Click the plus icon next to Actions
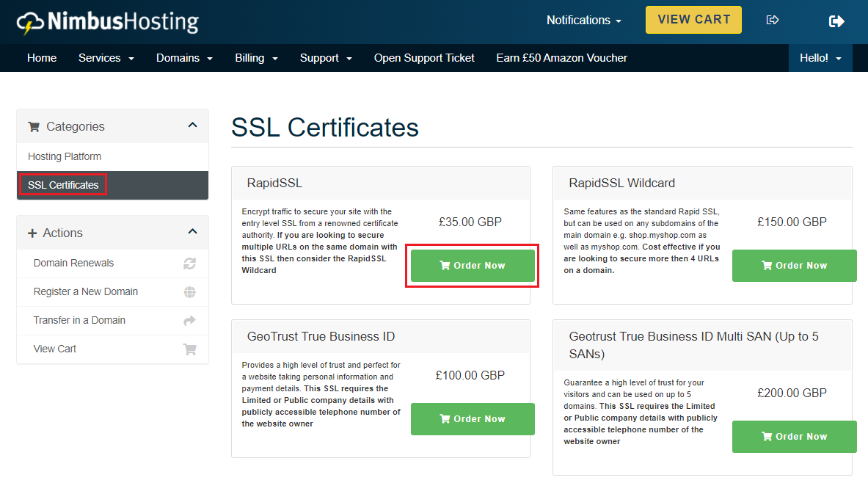Viewport: 868px width, 483px height. 32,233
